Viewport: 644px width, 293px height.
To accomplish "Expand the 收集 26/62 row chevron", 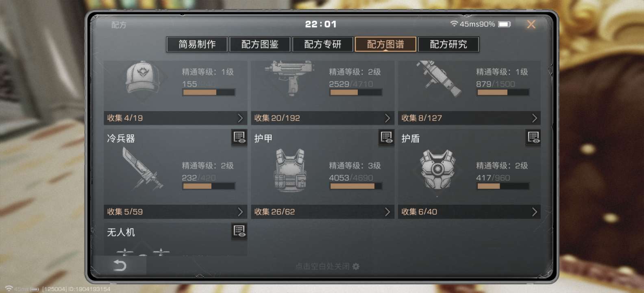I will point(387,212).
